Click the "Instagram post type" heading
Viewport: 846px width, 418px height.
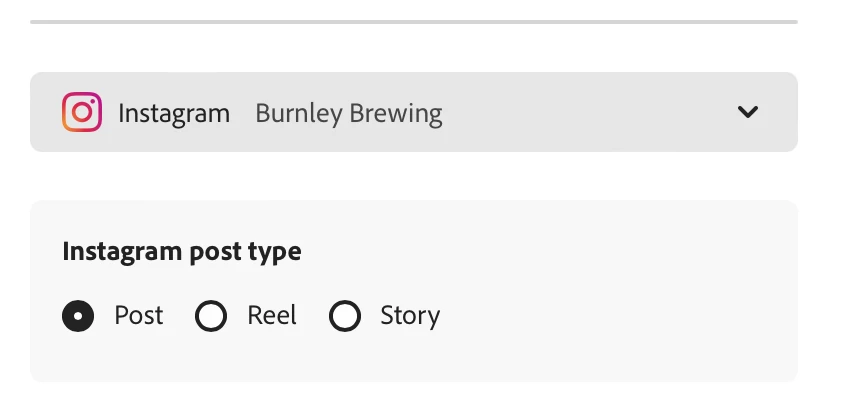182,251
